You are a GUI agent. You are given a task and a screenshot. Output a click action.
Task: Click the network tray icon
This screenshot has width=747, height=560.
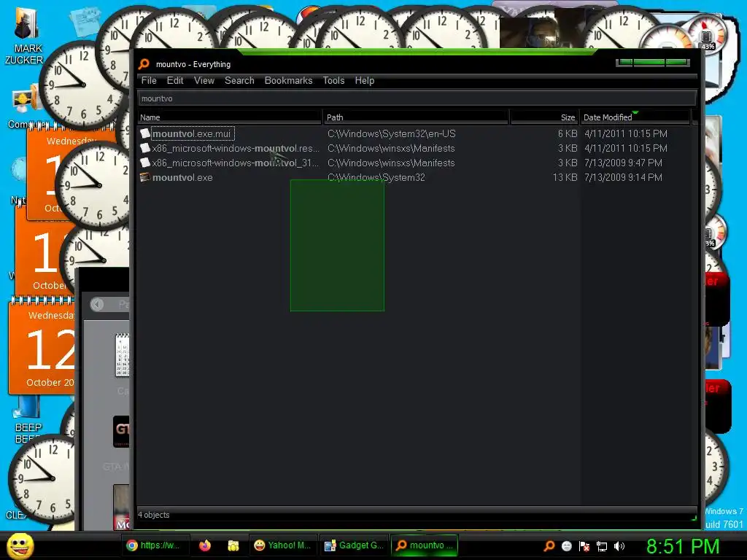602,546
